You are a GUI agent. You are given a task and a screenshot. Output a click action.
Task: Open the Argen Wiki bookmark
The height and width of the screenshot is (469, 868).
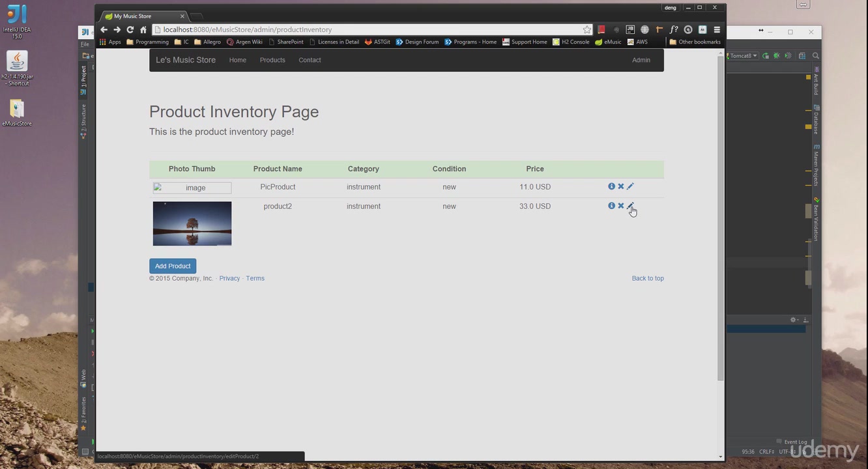[x=244, y=42]
